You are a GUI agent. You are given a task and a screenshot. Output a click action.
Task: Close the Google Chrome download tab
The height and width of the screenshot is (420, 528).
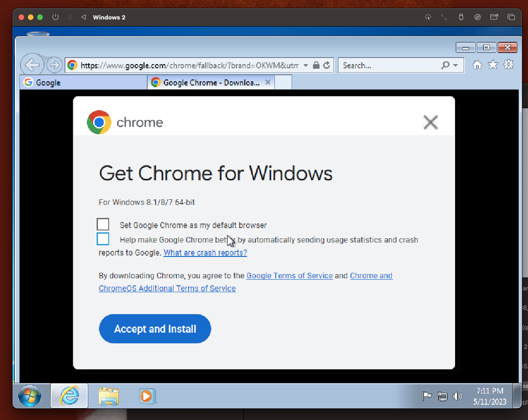[267, 82]
